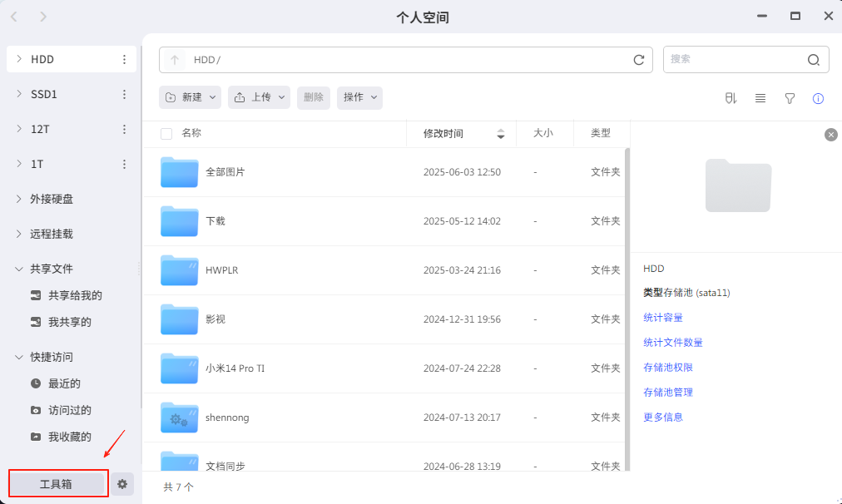Switch to list view icon
Image resolution: width=842 pixels, height=504 pixels.
pos(760,98)
